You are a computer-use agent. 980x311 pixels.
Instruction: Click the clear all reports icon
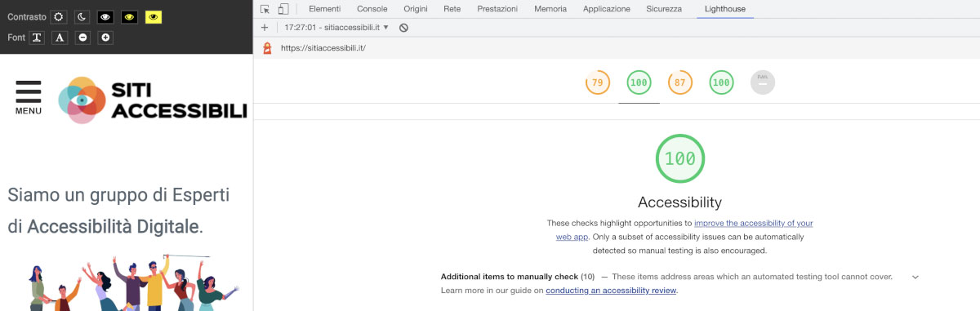403,28
